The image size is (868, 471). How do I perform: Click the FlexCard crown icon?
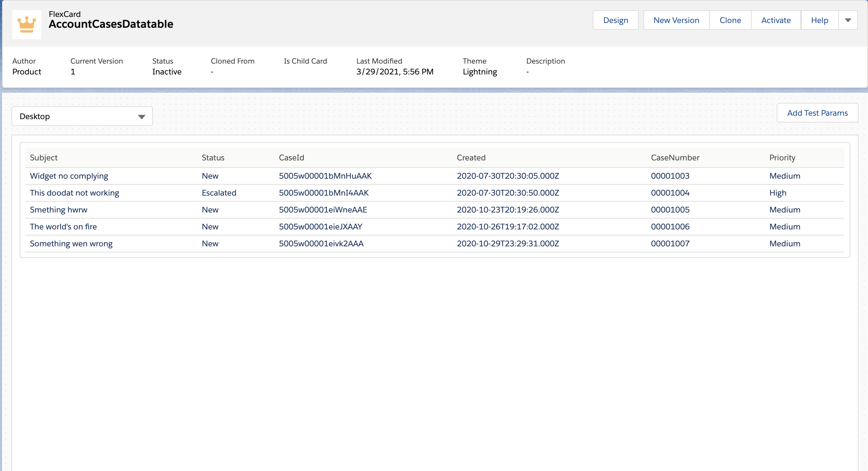pyautogui.click(x=27, y=24)
